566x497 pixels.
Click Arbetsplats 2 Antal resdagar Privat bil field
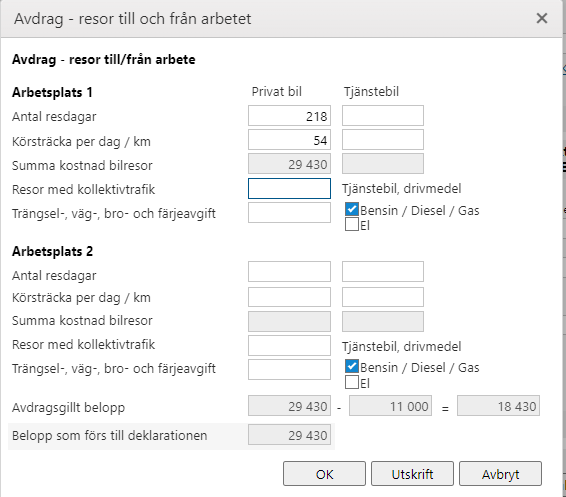tap(289, 272)
